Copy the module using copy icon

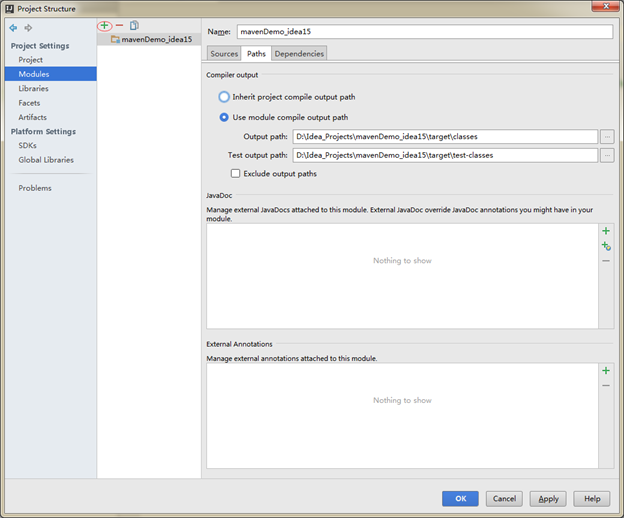pyautogui.click(x=134, y=25)
